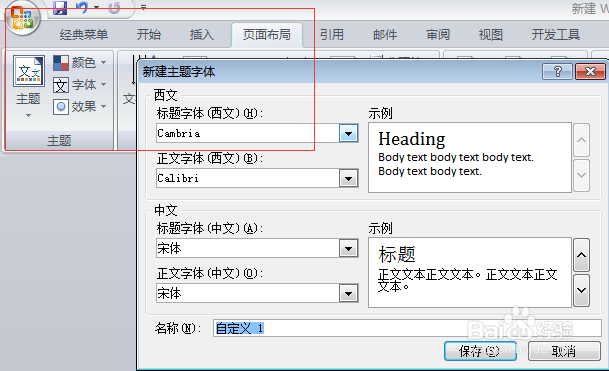609x371 pixels.
Task: Click the theme fonts 文 icon
Action: (x=61, y=85)
